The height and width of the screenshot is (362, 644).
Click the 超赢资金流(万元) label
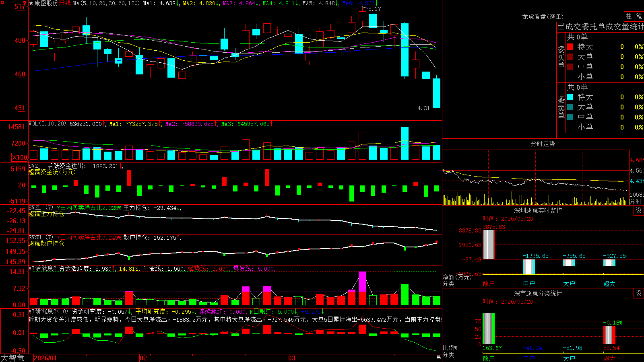pos(52,172)
